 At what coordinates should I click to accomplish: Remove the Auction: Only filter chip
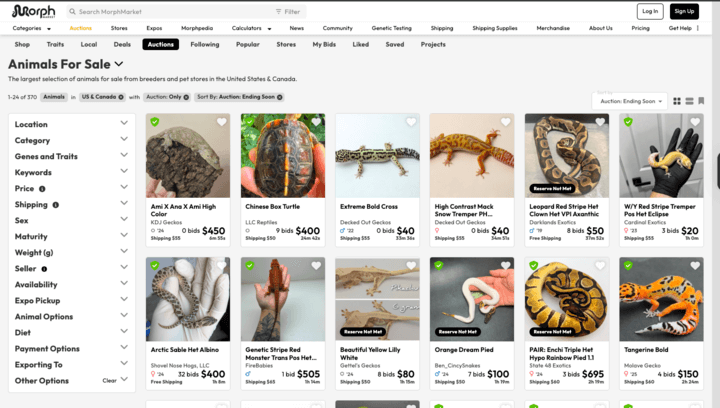pos(185,97)
